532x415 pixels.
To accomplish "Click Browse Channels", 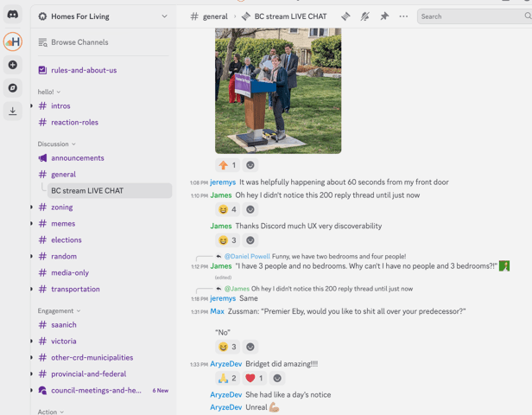I will coord(79,42).
